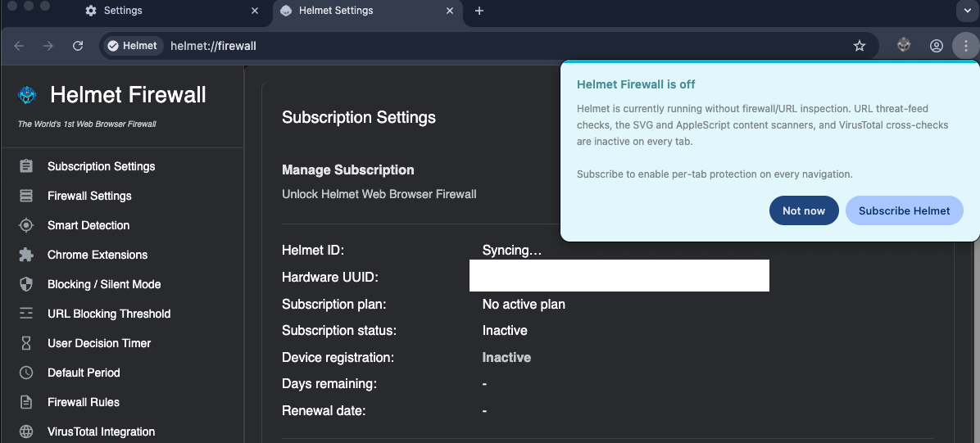This screenshot has height=443, width=980.
Task: Click the Helmet site info chip
Action: point(133,46)
